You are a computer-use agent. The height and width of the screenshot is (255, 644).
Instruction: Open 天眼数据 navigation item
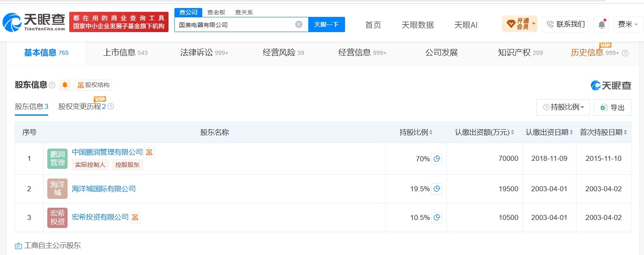pos(418,25)
